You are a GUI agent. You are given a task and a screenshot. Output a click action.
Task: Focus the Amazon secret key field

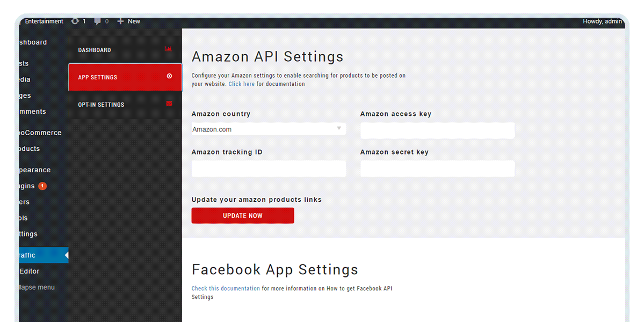(437, 169)
